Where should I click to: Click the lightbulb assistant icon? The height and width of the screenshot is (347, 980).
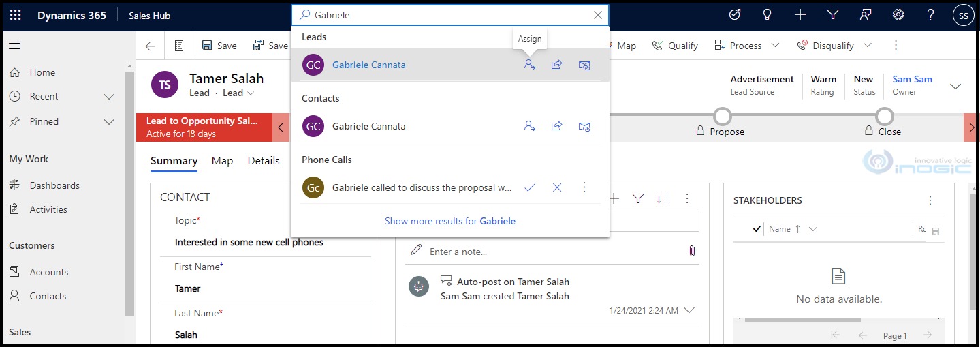[x=768, y=15]
